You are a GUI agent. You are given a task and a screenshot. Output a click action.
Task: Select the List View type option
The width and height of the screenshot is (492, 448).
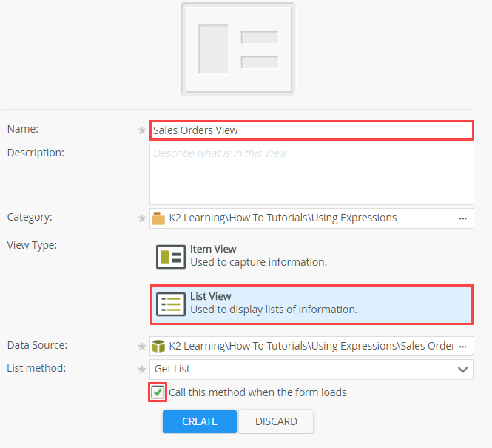click(x=311, y=304)
